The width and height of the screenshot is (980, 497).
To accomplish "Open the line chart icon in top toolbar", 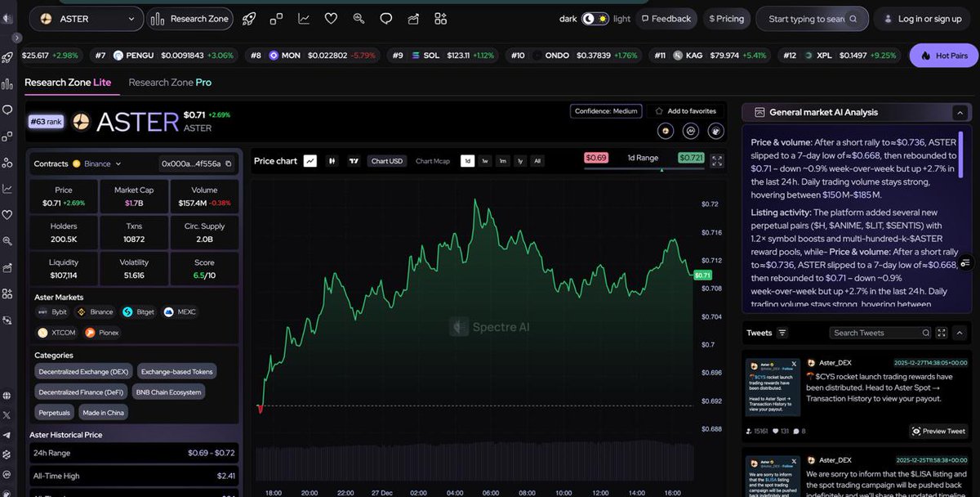I will (304, 18).
